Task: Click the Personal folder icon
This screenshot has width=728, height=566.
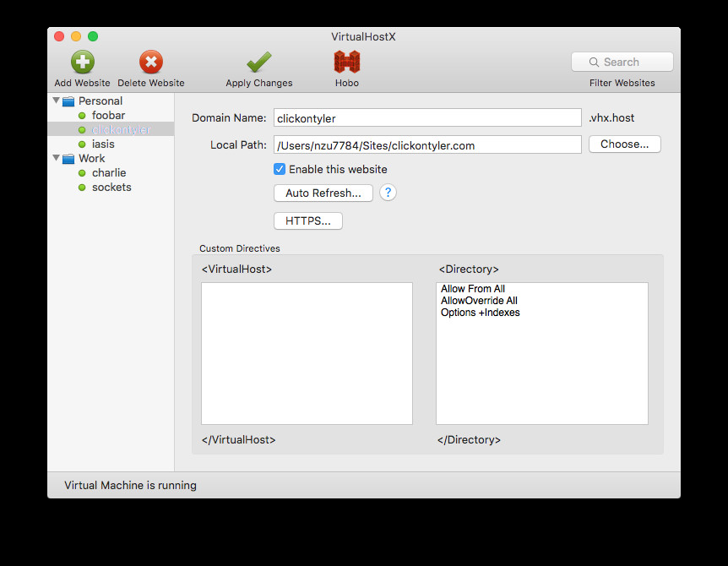Action: click(68, 101)
